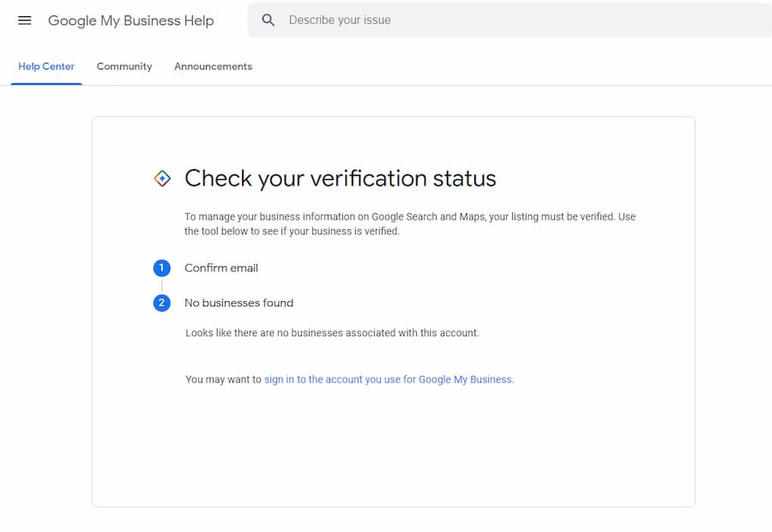
Task: Follow the sign in to Google My Business link
Action: [389, 379]
